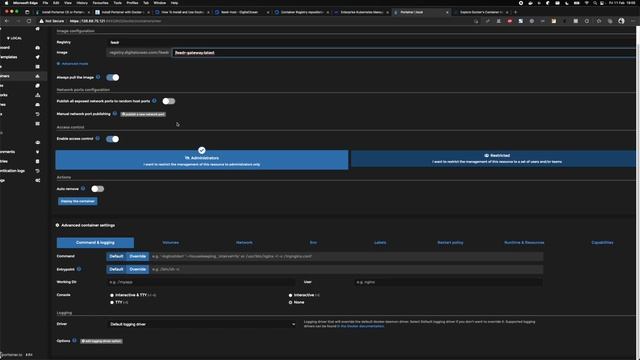Reload the page with browser refresh icon
The width and height of the screenshot is (640, 360).
[29, 21]
